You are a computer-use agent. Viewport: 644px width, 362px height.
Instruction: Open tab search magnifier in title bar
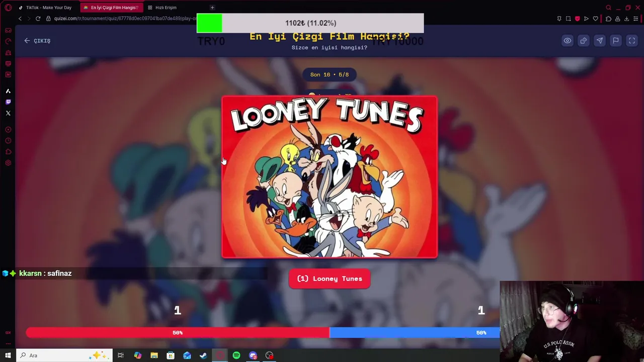point(608,8)
